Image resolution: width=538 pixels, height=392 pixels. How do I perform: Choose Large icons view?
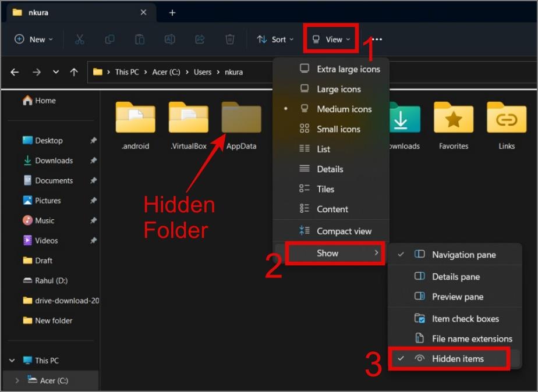click(x=331, y=89)
